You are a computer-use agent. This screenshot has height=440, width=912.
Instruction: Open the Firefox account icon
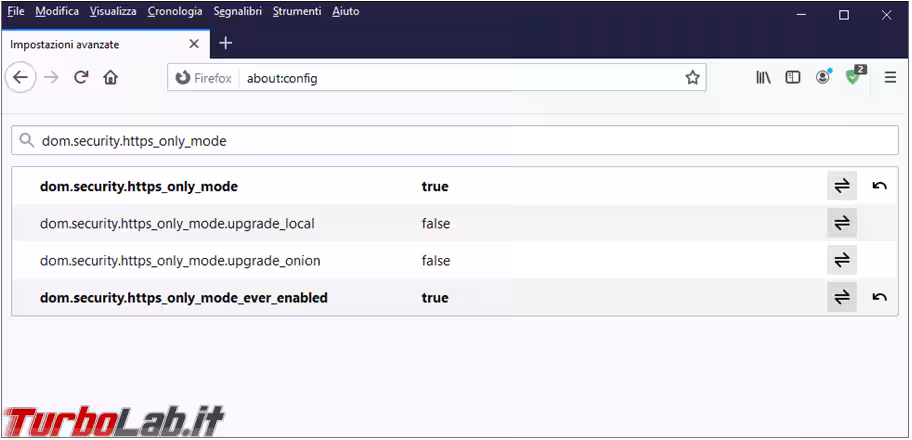coord(823,77)
